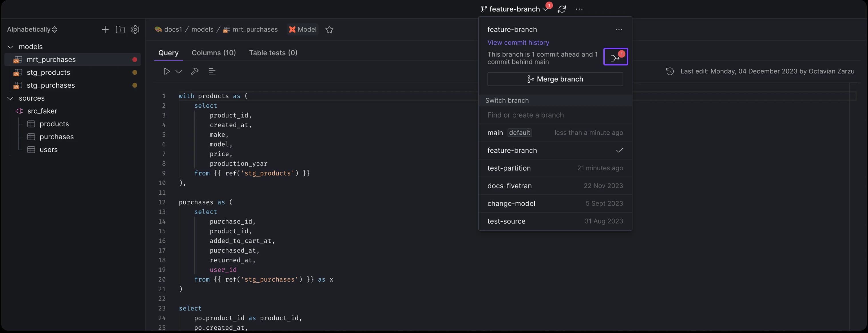This screenshot has width=868, height=333.
Task: Click the Find or create a branch field
Action: [555, 115]
